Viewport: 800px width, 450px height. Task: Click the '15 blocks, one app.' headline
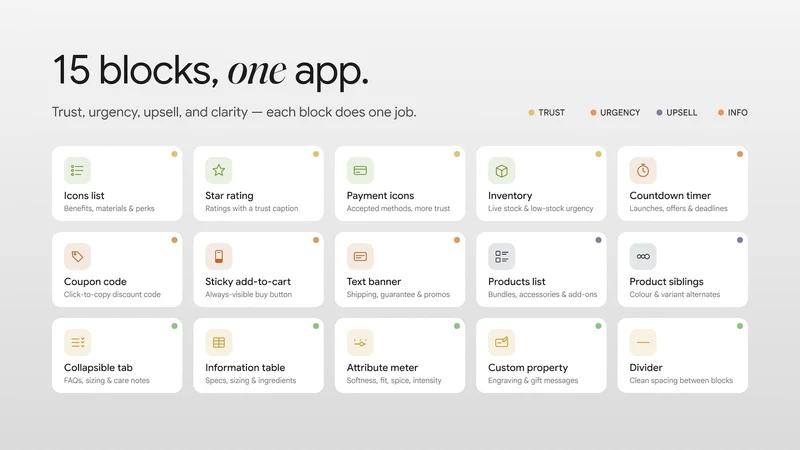click(x=210, y=70)
